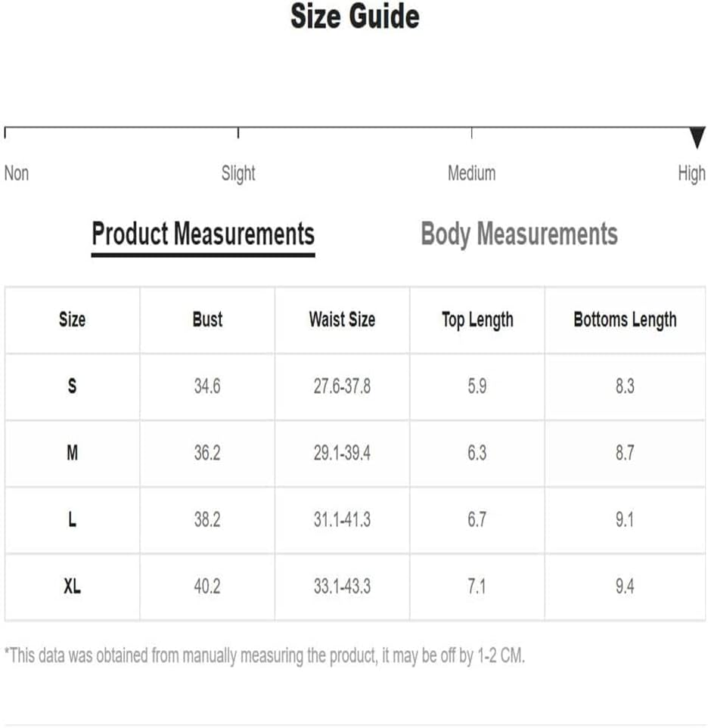Click the Bust column header
Viewport: 708px width, 728px height.
[x=207, y=320]
